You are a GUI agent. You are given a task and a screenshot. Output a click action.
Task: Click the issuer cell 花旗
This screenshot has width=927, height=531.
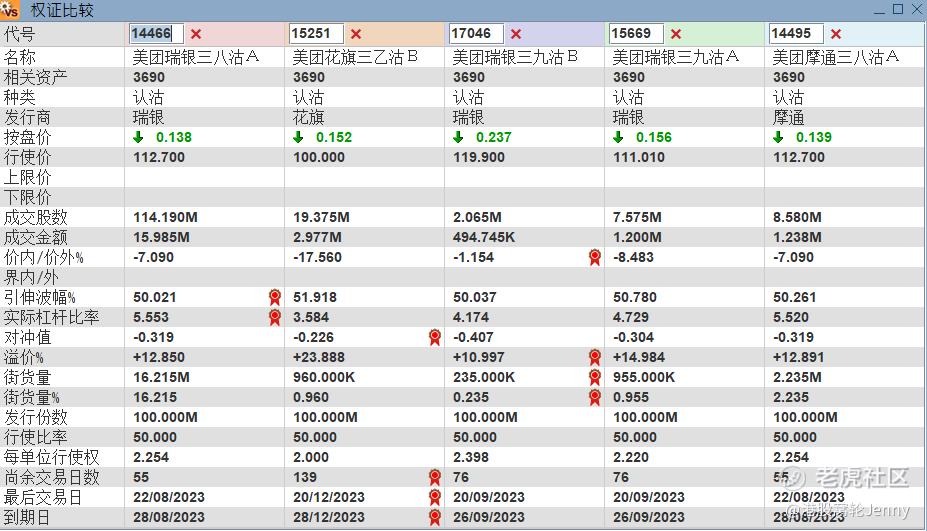(308, 118)
